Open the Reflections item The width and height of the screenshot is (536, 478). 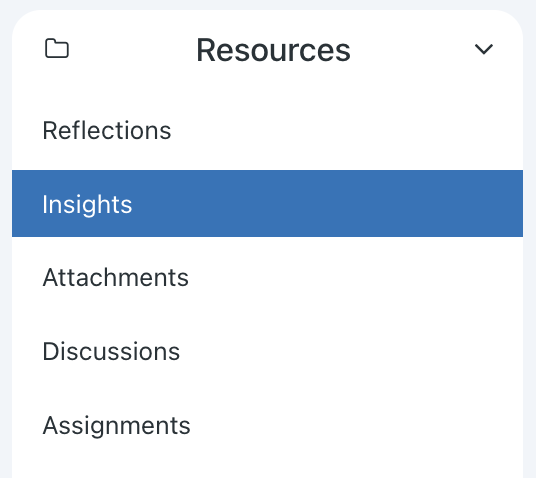coord(267,130)
